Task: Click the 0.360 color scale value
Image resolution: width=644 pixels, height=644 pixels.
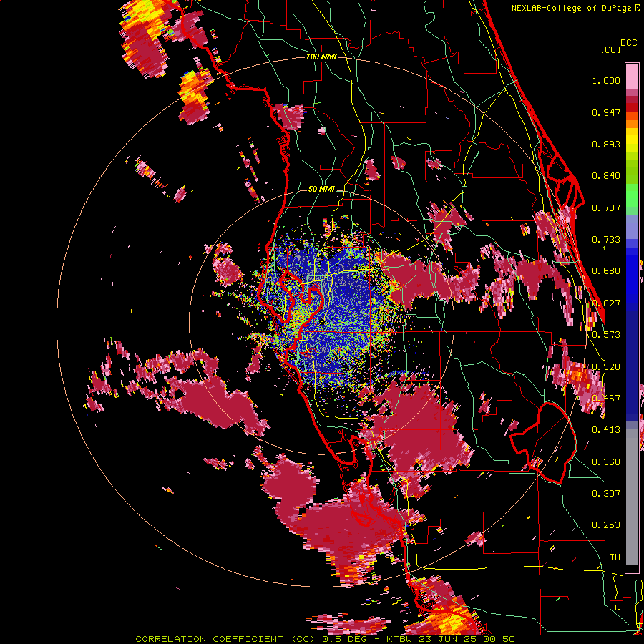Action: coord(606,462)
